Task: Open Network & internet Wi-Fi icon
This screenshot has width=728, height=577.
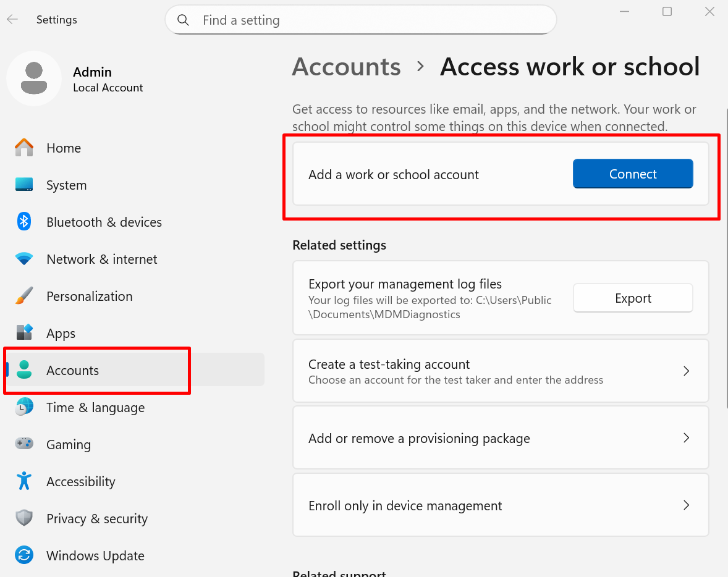Action: [24, 259]
